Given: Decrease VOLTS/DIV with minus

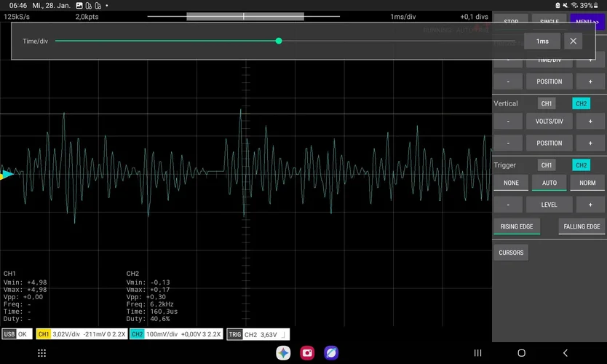Looking at the screenshot, I should [x=508, y=121].
